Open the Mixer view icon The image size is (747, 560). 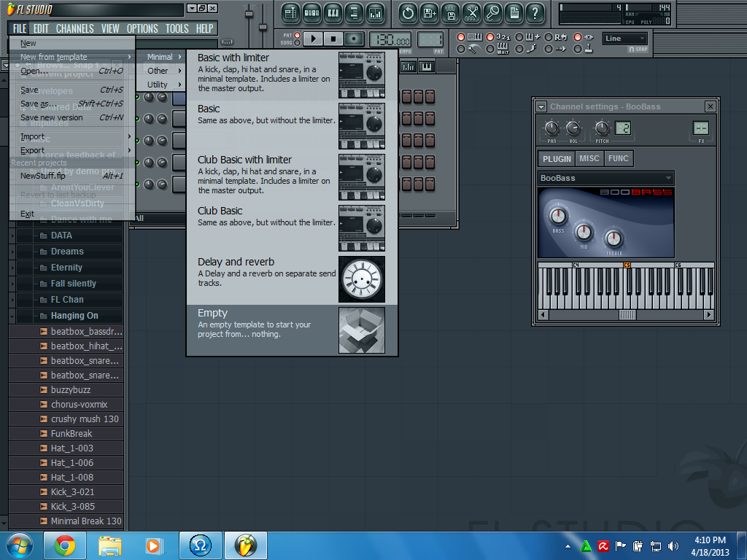point(376,13)
